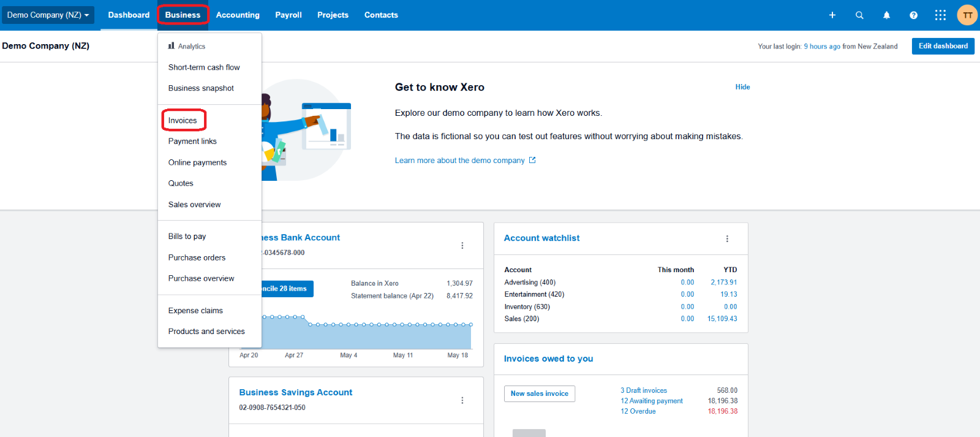This screenshot has width=980, height=437.
Task: Open Learn more about the demo company
Action: 460,161
